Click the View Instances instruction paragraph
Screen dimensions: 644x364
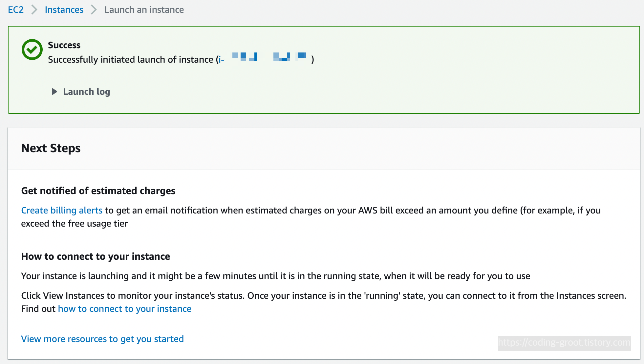click(323, 295)
